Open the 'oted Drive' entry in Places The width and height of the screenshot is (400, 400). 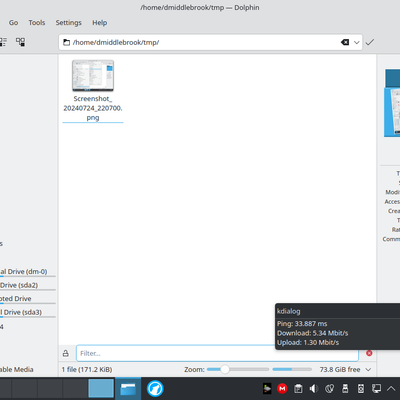[27, 299]
